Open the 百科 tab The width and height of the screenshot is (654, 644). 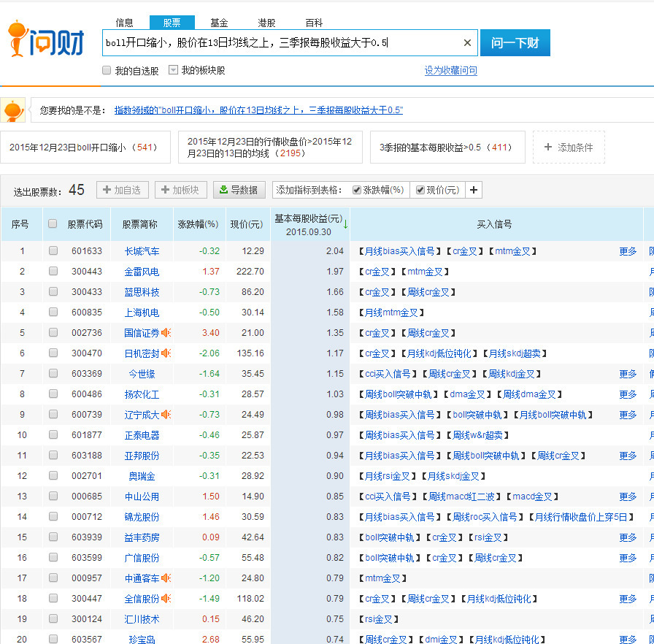coord(314,23)
